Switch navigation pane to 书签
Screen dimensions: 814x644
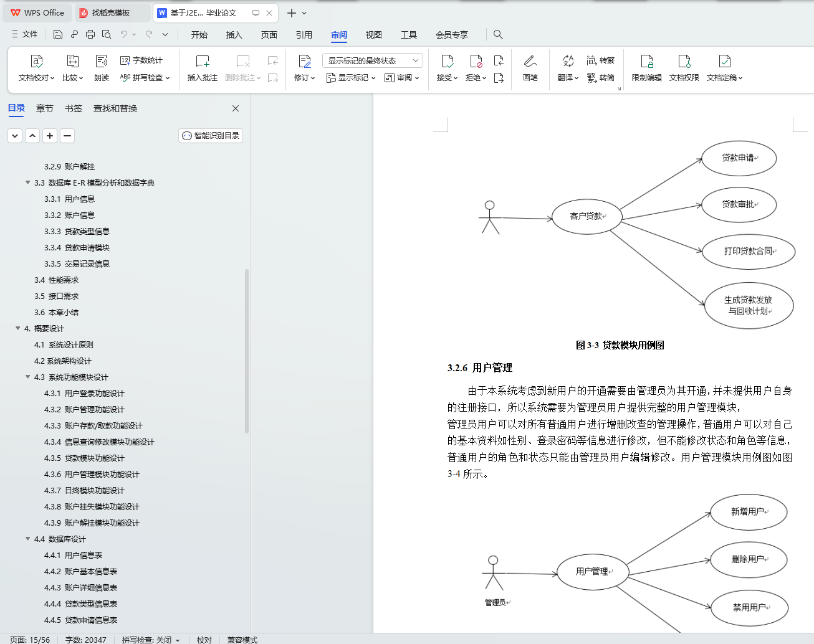pos(74,108)
